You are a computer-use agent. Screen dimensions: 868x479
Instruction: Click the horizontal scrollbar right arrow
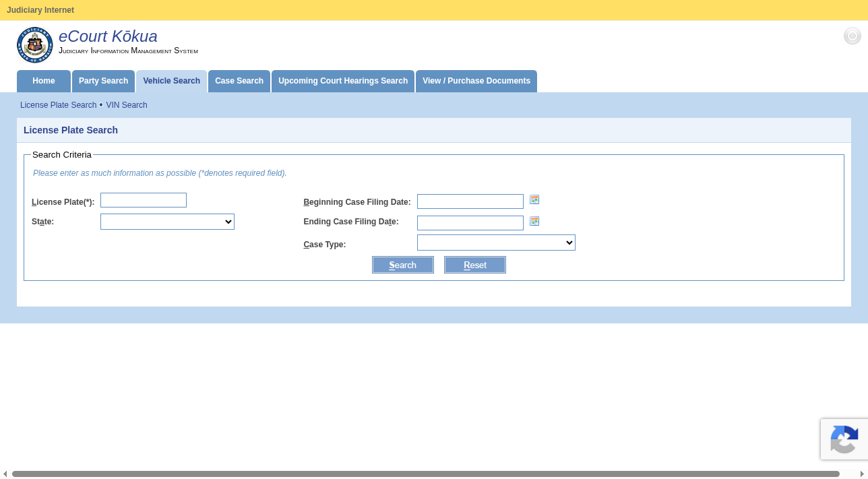click(x=862, y=474)
